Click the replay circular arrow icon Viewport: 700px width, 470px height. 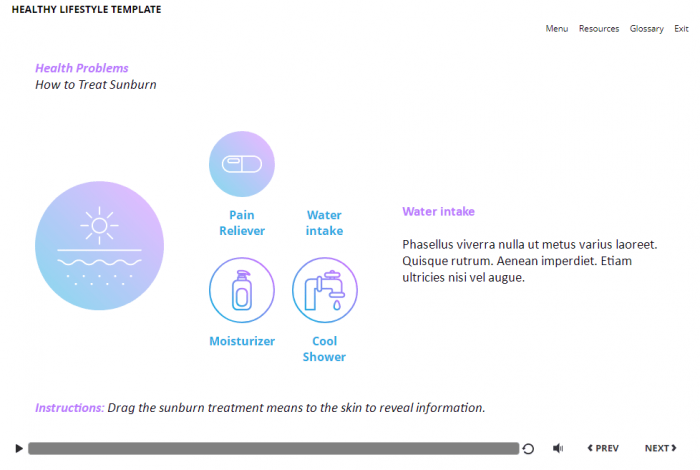tap(529, 449)
